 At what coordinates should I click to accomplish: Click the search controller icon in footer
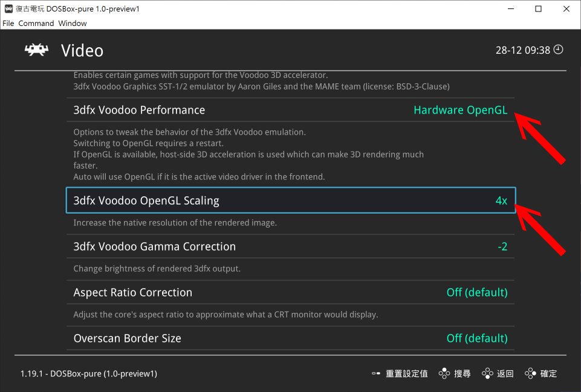tap(444, 374)
